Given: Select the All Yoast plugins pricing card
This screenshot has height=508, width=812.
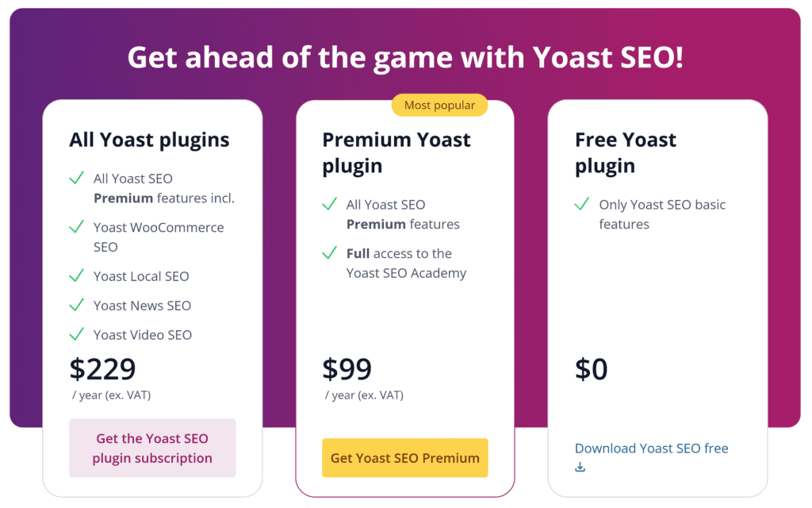Looking at the screenshot, I should tap(152, 298).
